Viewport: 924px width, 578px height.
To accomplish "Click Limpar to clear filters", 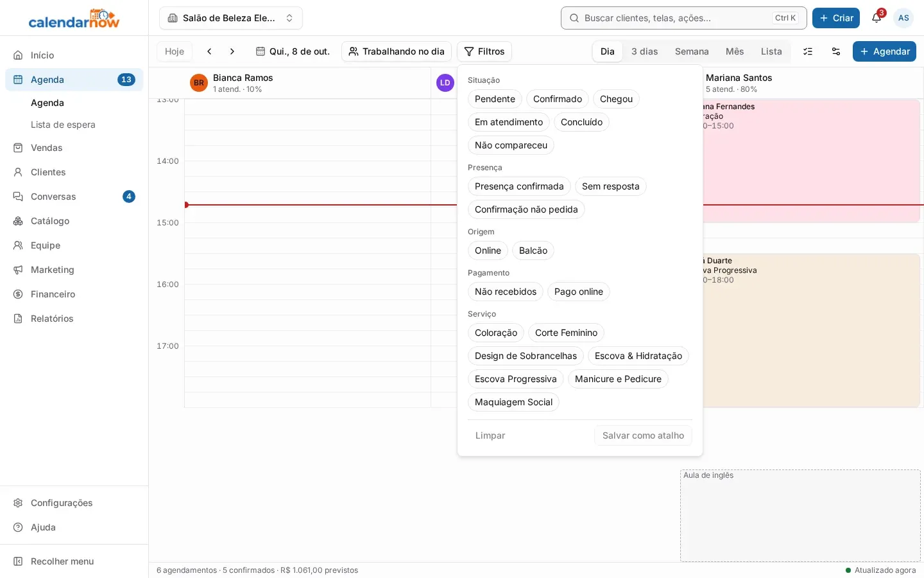I will click(x=490, y=435).
